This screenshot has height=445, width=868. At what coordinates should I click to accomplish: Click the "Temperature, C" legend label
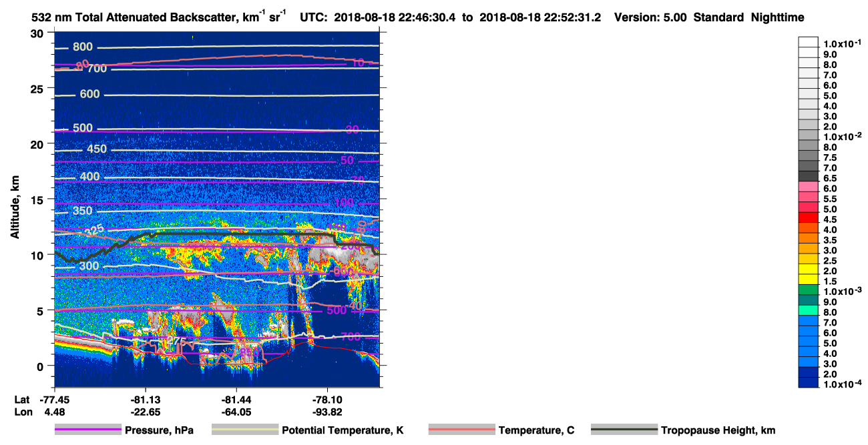(x=536, y=430)
